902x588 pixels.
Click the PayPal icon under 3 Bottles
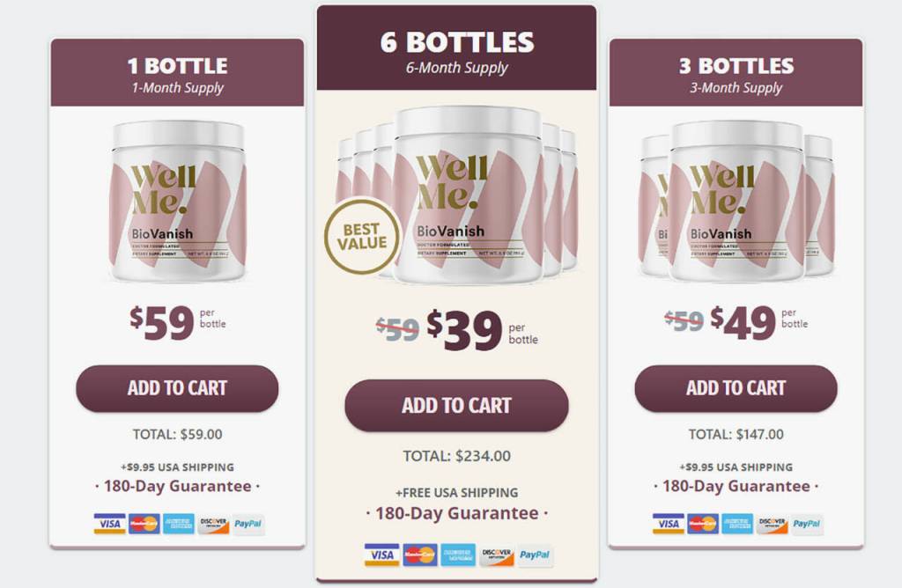[x=807, y=524]
